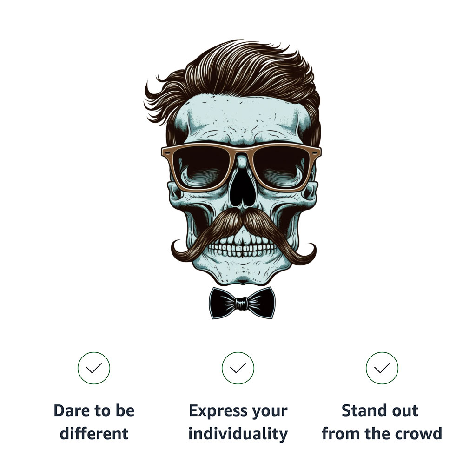Screen dimensions: 476x476
Task: Select the "Stand out from the crowd" text
Action: (x=382, y=422)
